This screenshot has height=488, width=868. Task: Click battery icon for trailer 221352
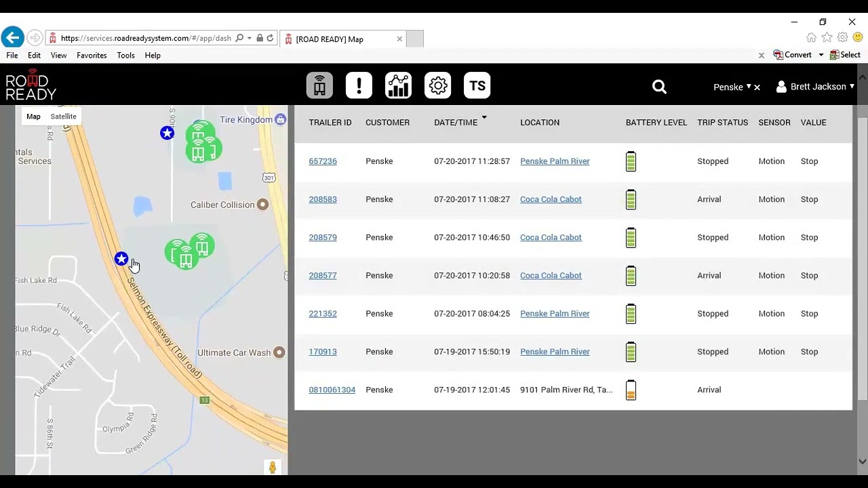click(631, 313)
